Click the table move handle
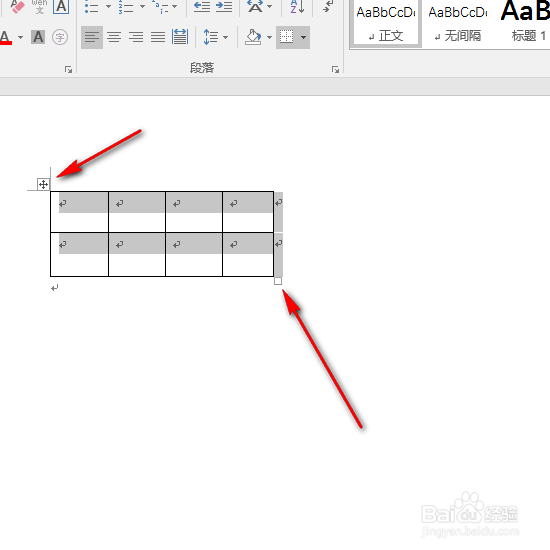The image size is (550, 550). coord(43,184)
